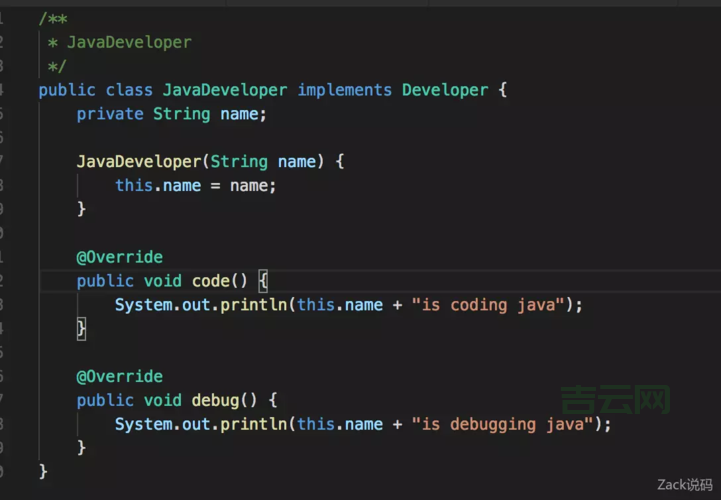Screen dimensions: 721x500
Task: Click the implements keyword
Action: click(345, 90)
